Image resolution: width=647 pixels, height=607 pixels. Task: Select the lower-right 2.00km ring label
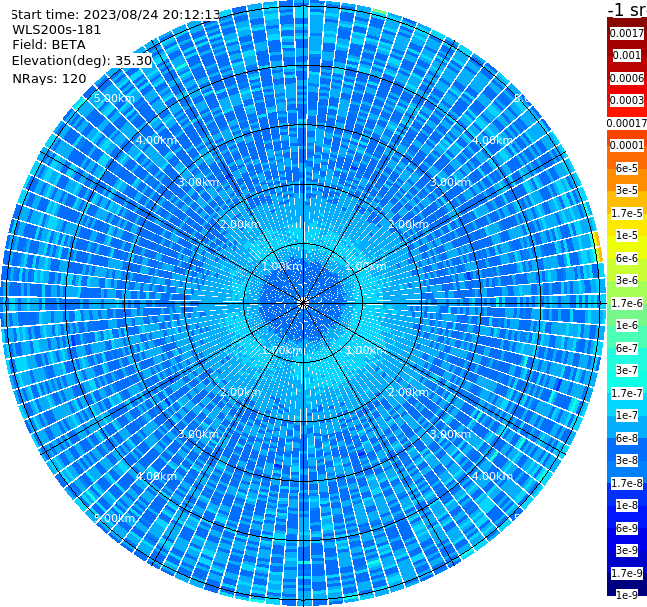coord(409,392)
